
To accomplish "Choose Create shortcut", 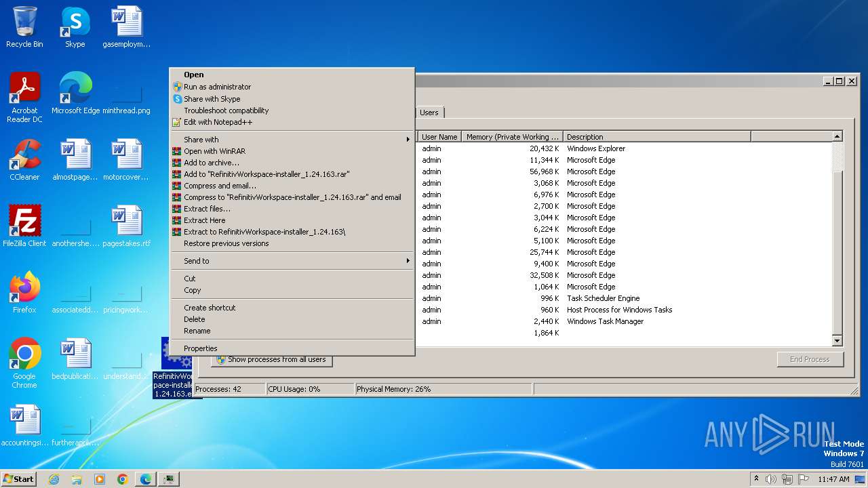I will point(292,308).
